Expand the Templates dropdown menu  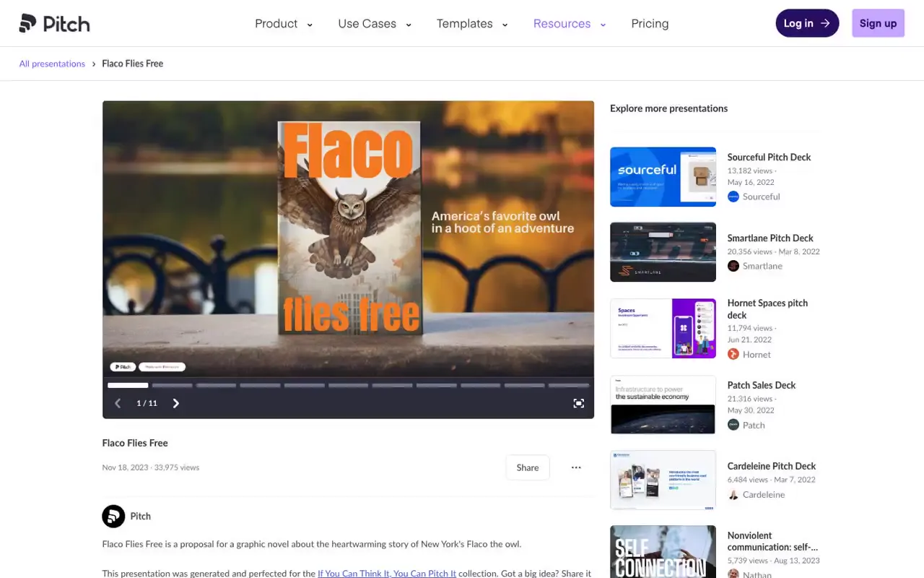click(472, 24)
